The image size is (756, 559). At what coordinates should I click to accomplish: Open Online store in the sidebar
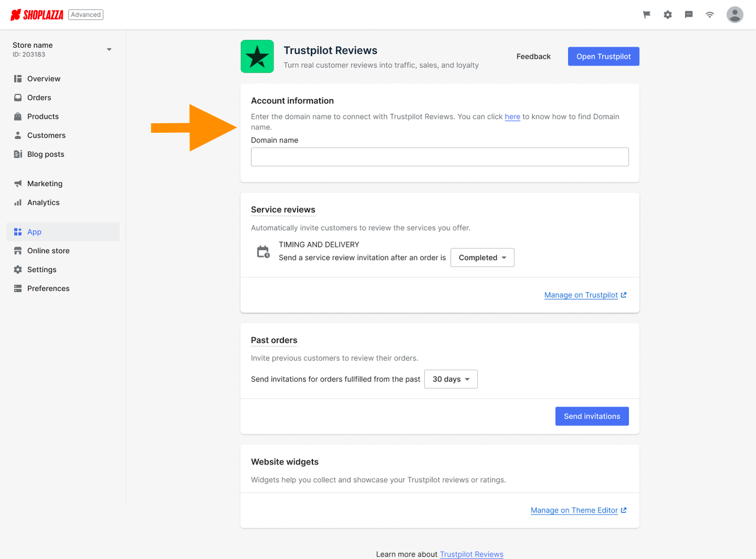click(63, 251)
